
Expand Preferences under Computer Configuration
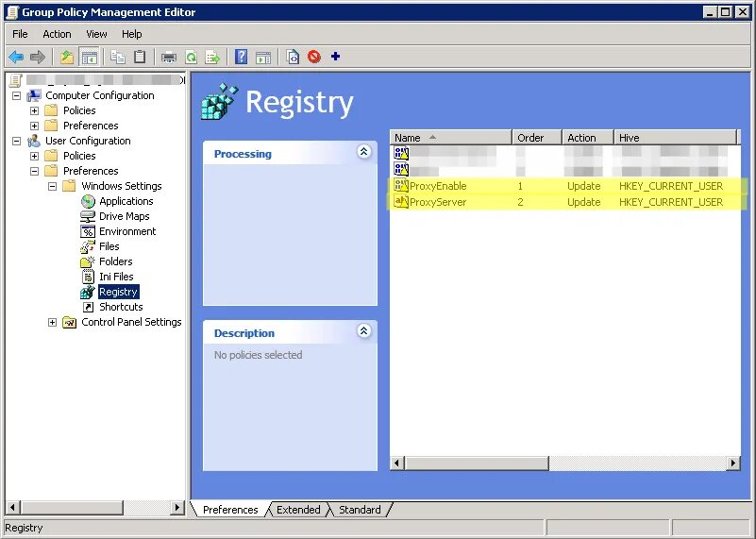pos(34,126)
